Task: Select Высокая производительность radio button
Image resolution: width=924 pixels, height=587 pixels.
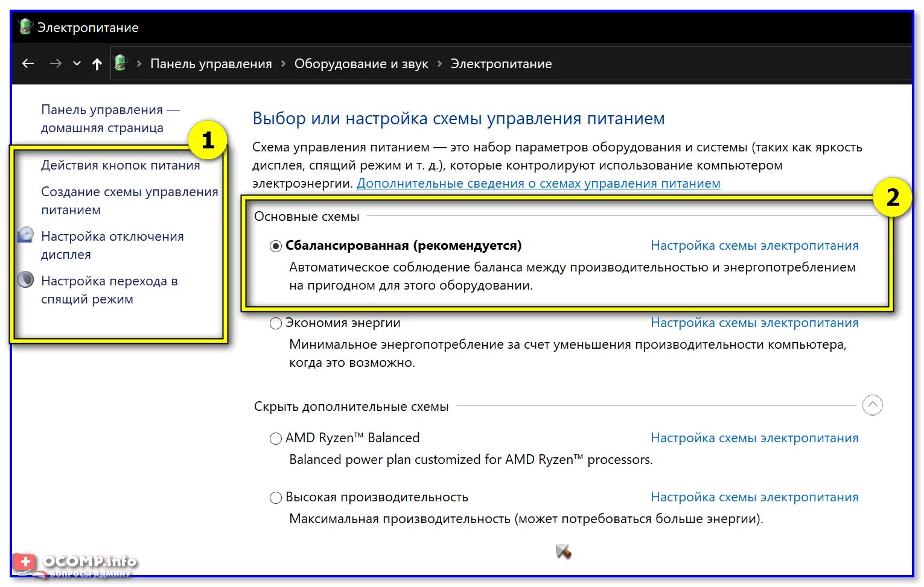Action: [276, 498]
